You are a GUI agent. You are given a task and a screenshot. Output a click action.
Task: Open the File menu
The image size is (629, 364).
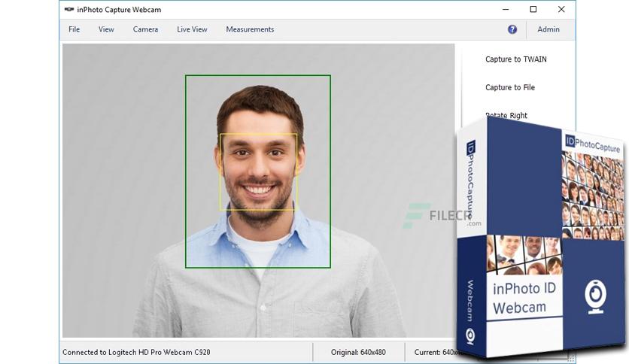coord(74,29)
